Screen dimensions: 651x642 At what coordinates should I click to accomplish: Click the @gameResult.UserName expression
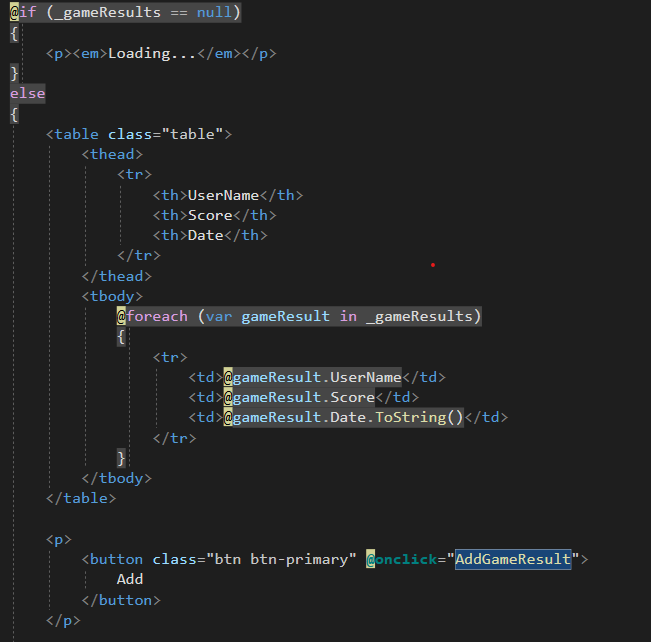click(313, 377)
